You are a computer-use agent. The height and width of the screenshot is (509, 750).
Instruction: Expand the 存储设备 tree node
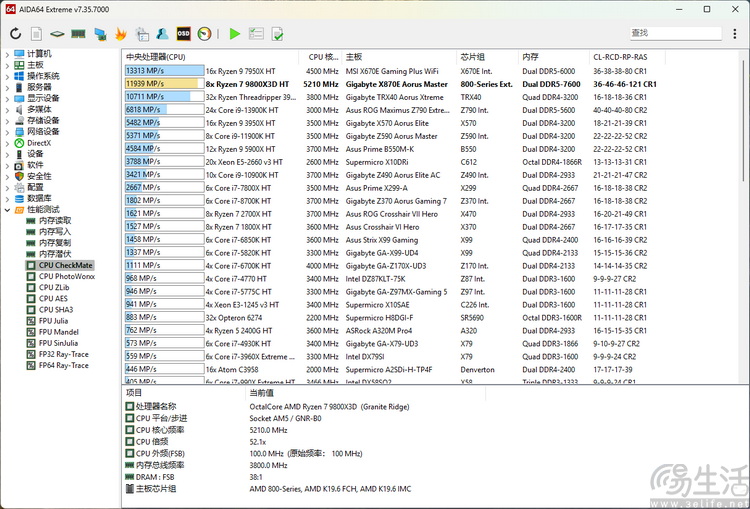coord(7,121)
